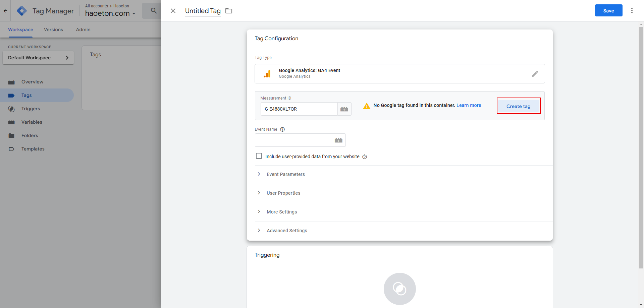
Task: Click the Google Analytics: GA4 Event tag type row
Action: (399, 74)
